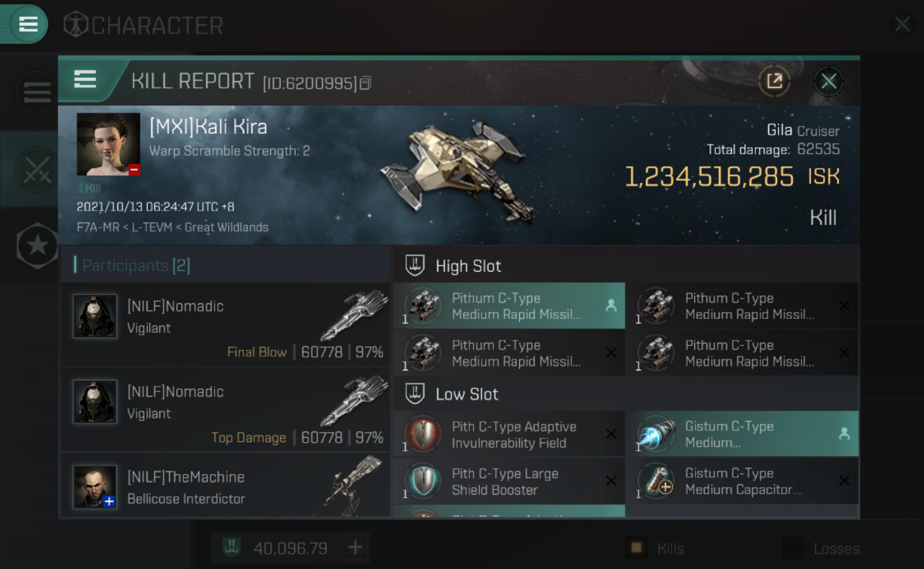Close the kill report window
This screenshot has height=569, width=924.
click(828, 81)
